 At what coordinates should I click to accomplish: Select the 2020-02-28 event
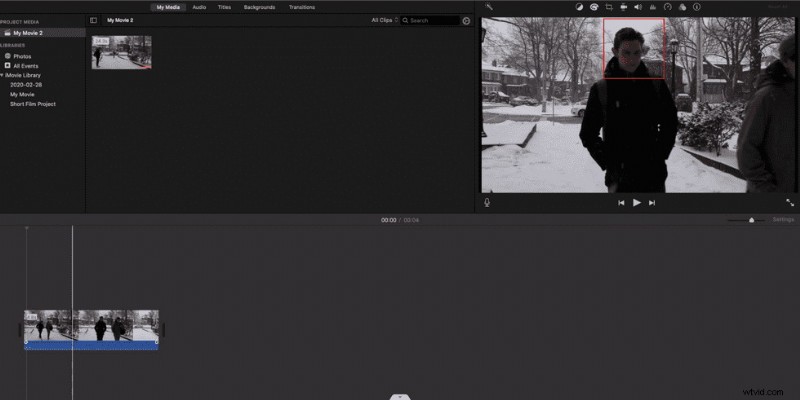coord(26,85)
